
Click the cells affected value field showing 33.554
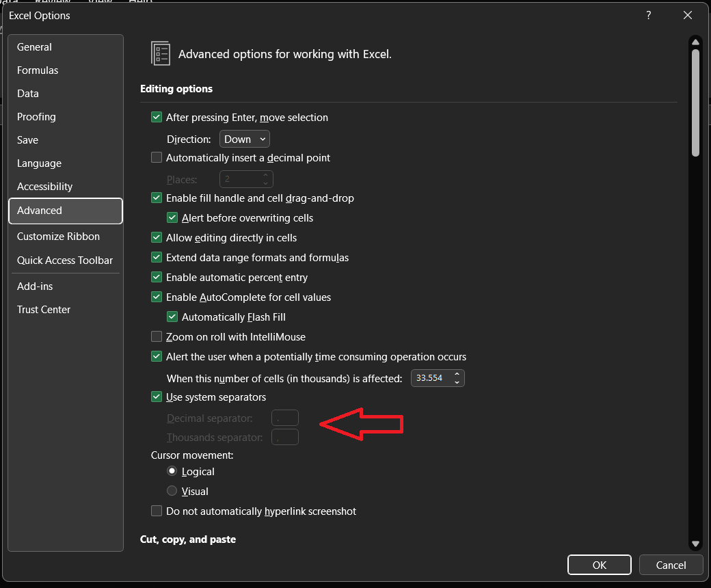pyautogui.click(x=430, y=378)
